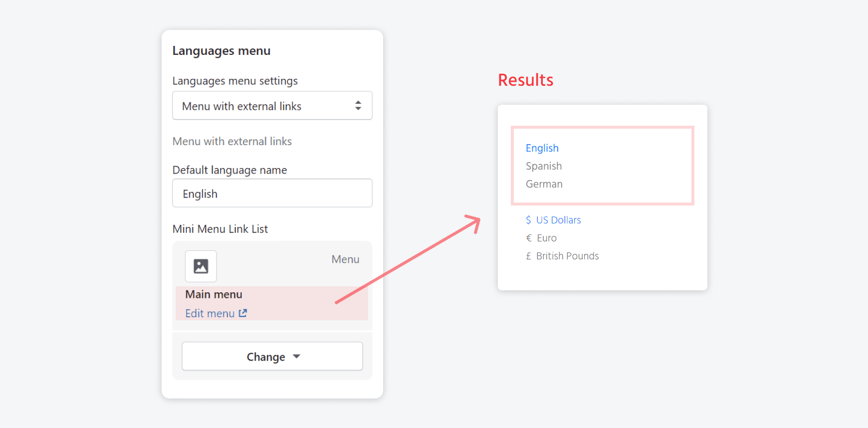The height and width of the screenshot is (428, 868).
Task: Click the down-arrow icon inside the Change button
Action: coord(296,356)
